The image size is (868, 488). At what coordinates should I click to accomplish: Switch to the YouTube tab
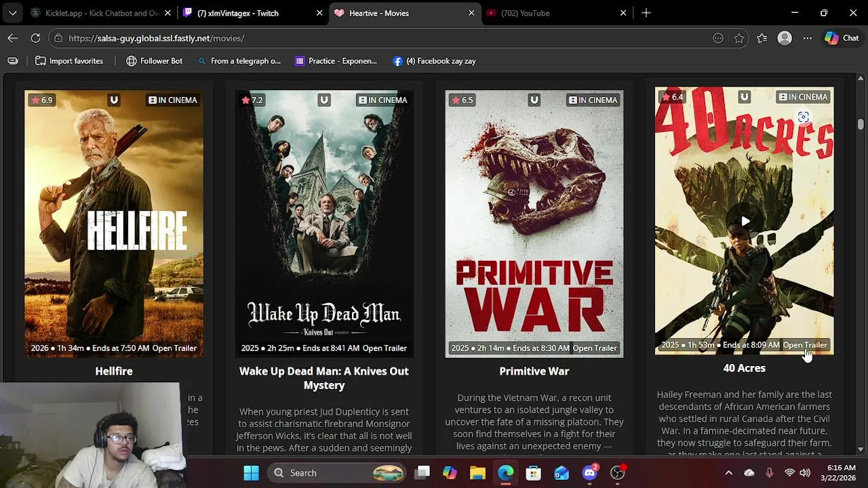point(557,13)
